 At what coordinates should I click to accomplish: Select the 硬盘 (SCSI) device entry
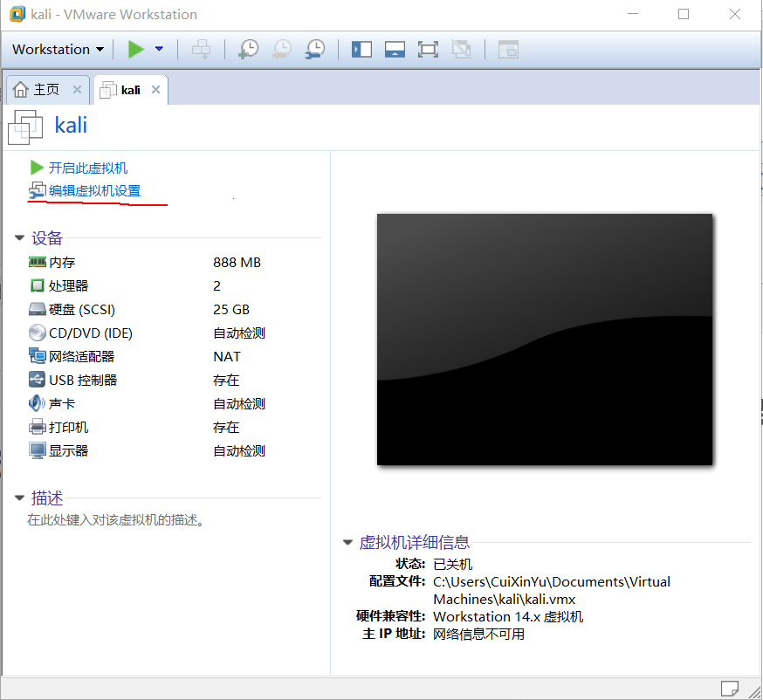[x=82, y=309]
